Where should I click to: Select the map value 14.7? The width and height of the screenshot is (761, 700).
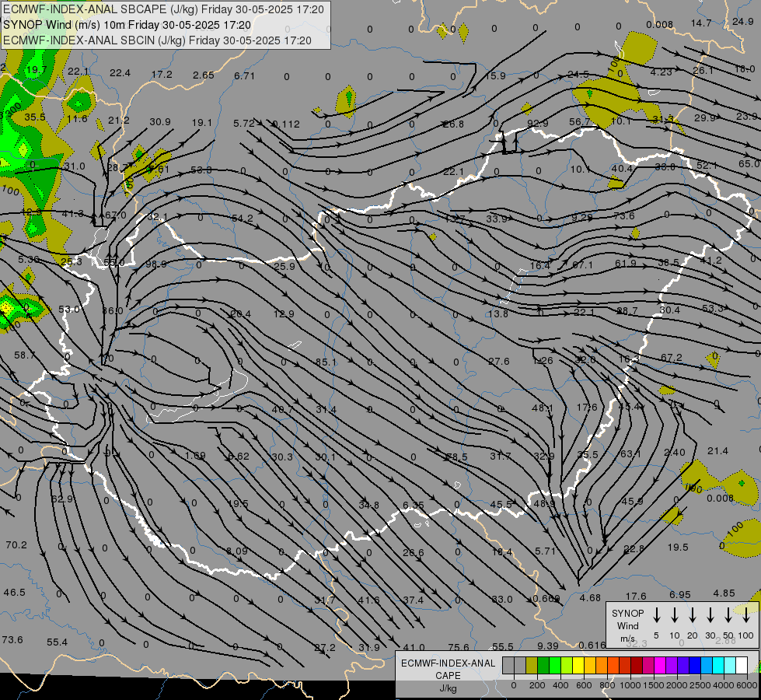(x=701, y=23)
